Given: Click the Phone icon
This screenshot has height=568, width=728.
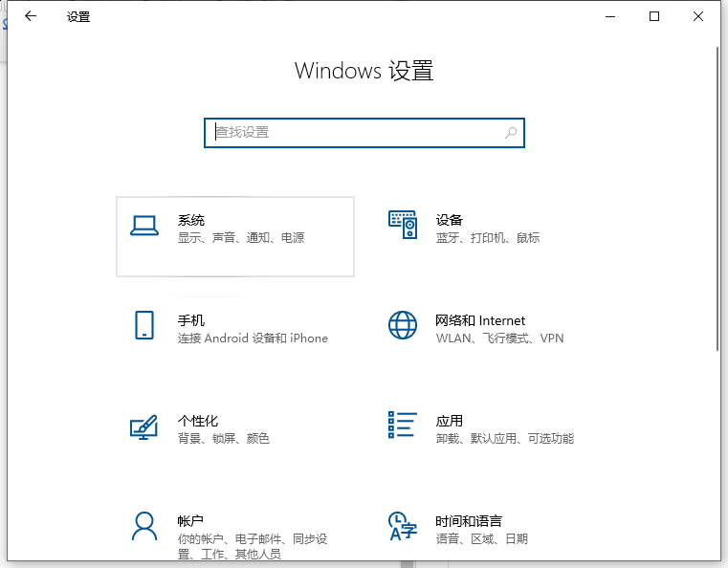Looking at the screenshot, I should click(143, 325).
